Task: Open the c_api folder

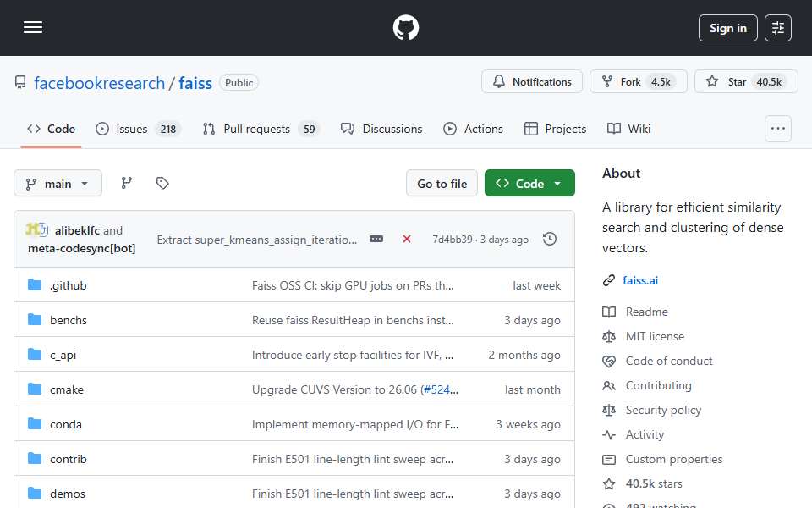Action: click(x=63, y=355)
